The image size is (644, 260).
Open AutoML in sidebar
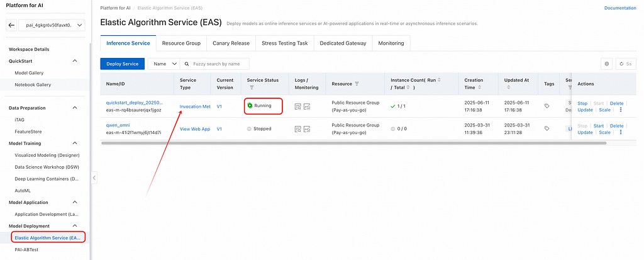(23, 191)
